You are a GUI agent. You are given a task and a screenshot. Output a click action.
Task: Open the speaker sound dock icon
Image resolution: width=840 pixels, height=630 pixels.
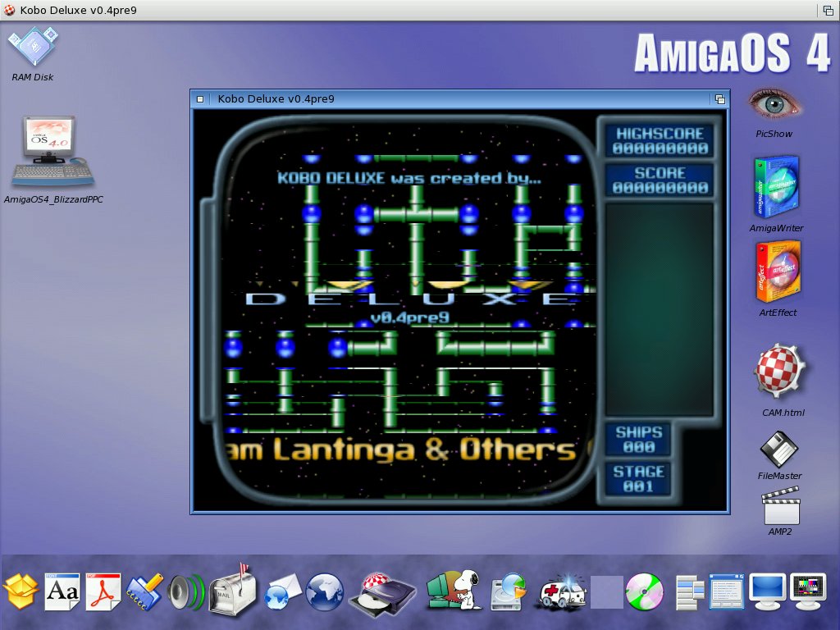coord(186,592)
